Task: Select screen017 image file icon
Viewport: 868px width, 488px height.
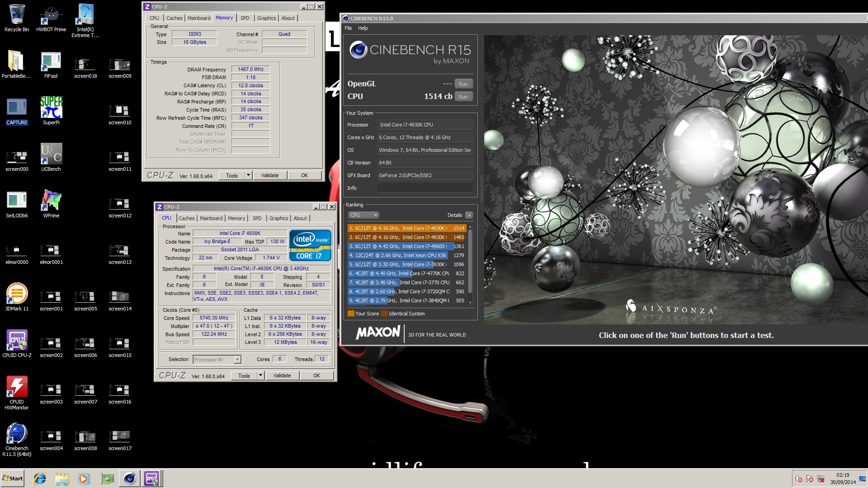Action: tap(120, 441)
